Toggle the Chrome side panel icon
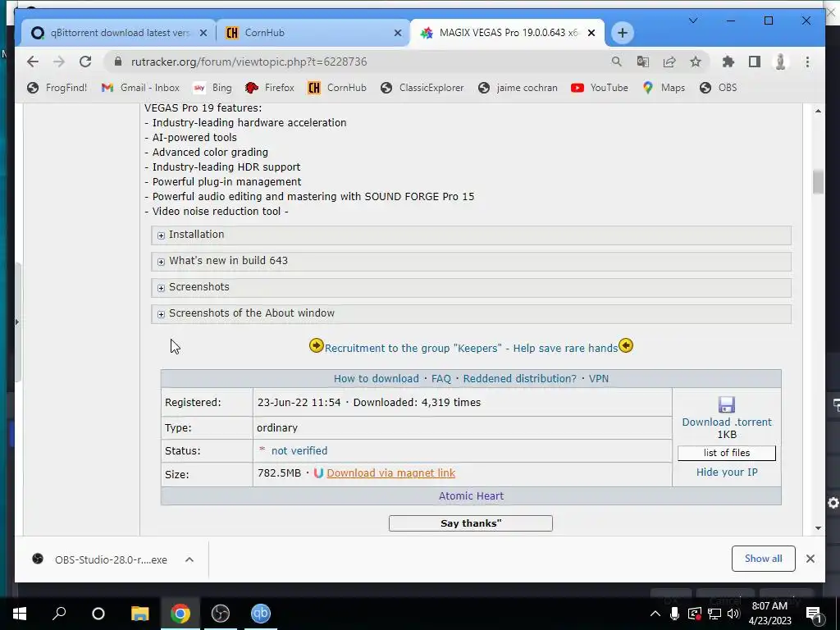 pyautogui.click(x=755, y=62)
